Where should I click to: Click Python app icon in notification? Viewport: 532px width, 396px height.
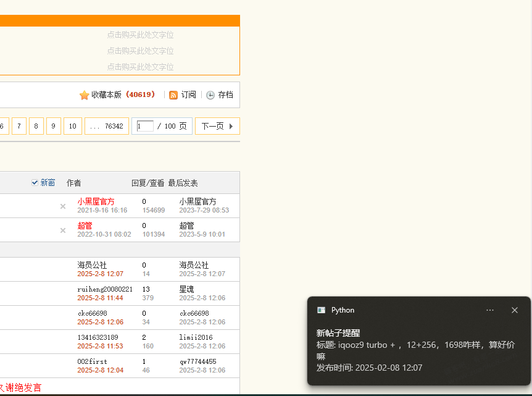tap(321, 310)
